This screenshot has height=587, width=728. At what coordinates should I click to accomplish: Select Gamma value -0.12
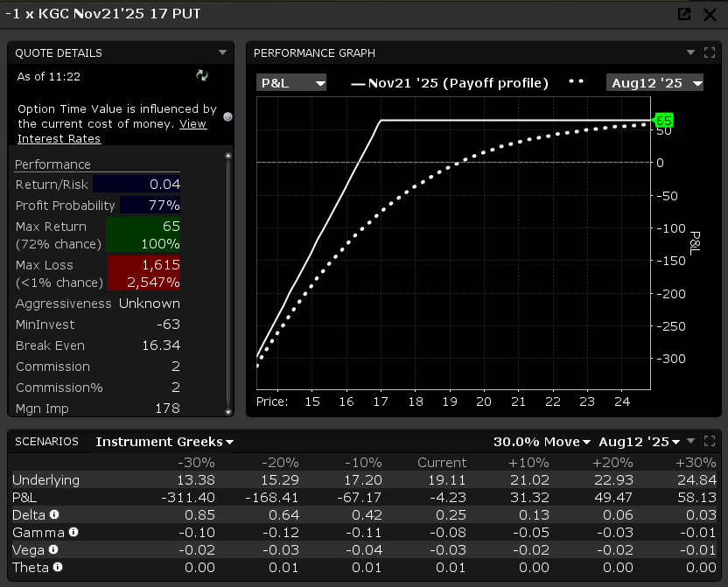coord(280,532)
